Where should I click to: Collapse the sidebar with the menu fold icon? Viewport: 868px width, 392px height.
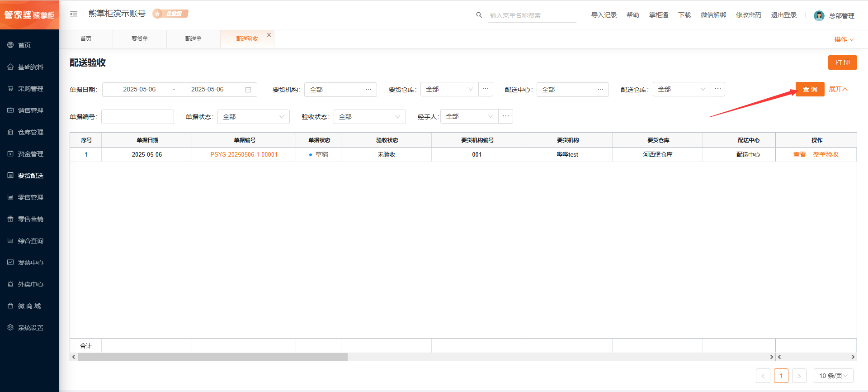74,14
